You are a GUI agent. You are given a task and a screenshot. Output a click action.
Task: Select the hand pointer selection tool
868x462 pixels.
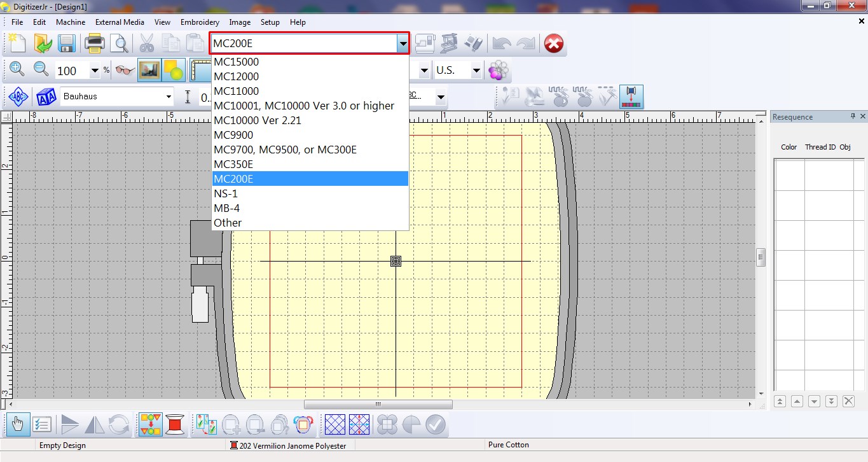(x=18, y=424)
